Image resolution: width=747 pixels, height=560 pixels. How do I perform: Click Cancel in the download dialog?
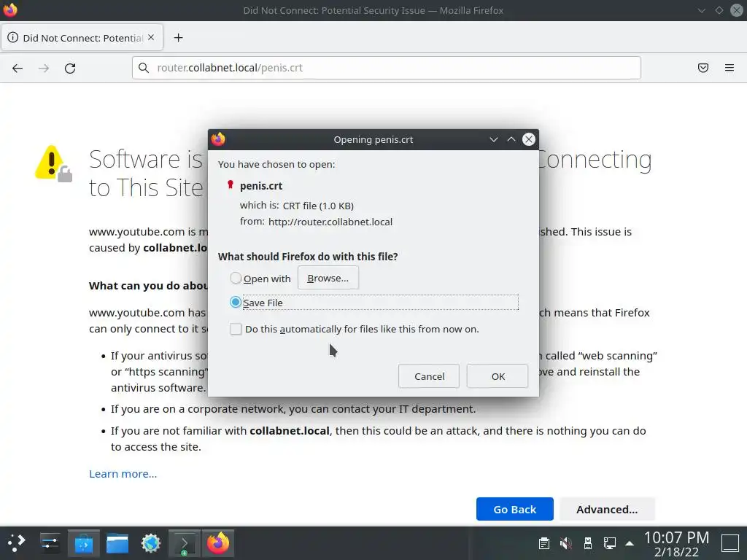429,376
